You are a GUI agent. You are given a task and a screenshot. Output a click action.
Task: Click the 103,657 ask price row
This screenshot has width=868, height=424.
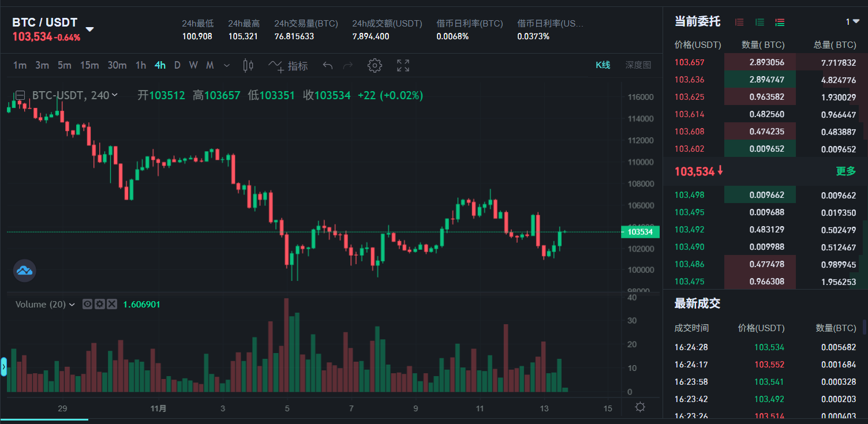coord(689,62)
